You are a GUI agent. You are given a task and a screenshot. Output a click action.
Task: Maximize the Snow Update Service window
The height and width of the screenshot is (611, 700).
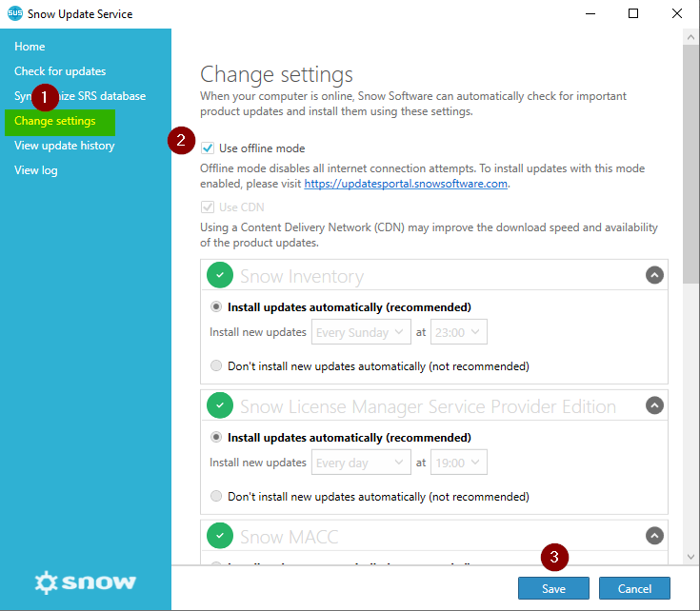[x=633, y=14]
